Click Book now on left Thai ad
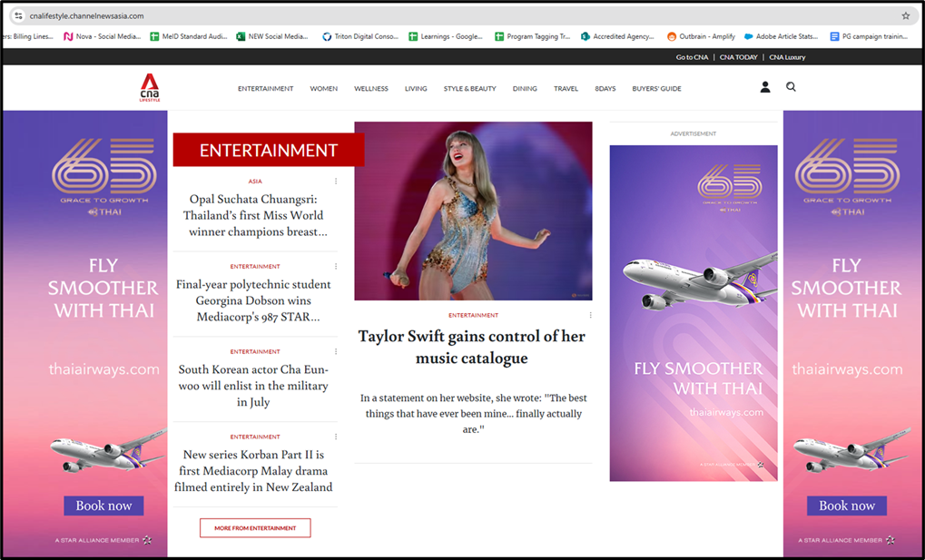925x560 pixels. click(103, 506)
